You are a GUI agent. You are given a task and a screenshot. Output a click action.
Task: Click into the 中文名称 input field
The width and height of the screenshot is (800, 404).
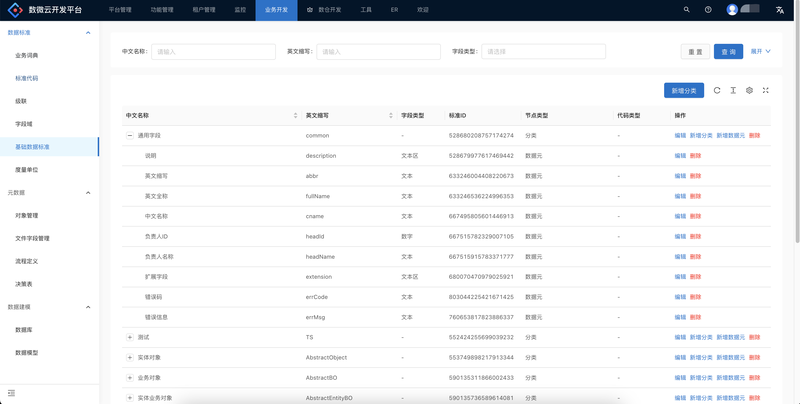coord(212,51)
